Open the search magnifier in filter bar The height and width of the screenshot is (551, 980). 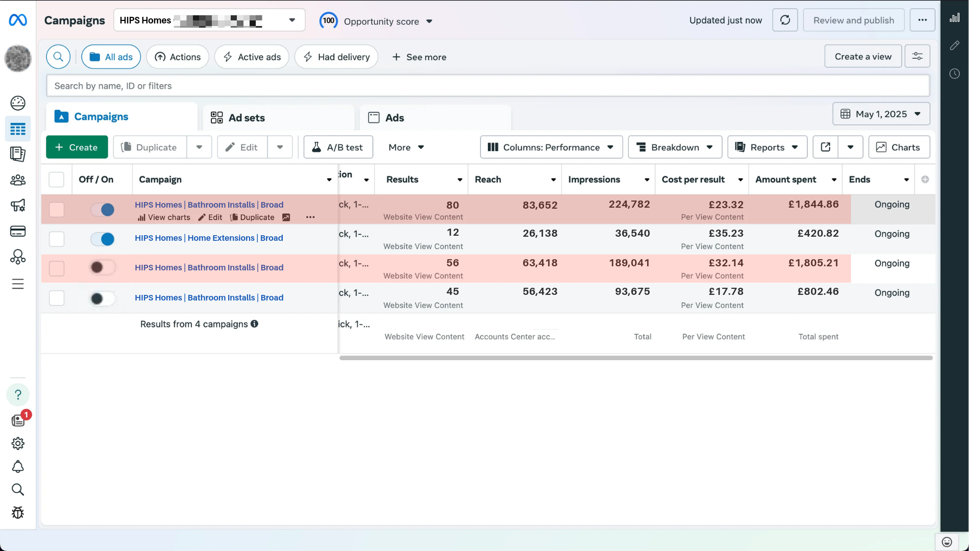pyautogui.click(x=58, y=57)
